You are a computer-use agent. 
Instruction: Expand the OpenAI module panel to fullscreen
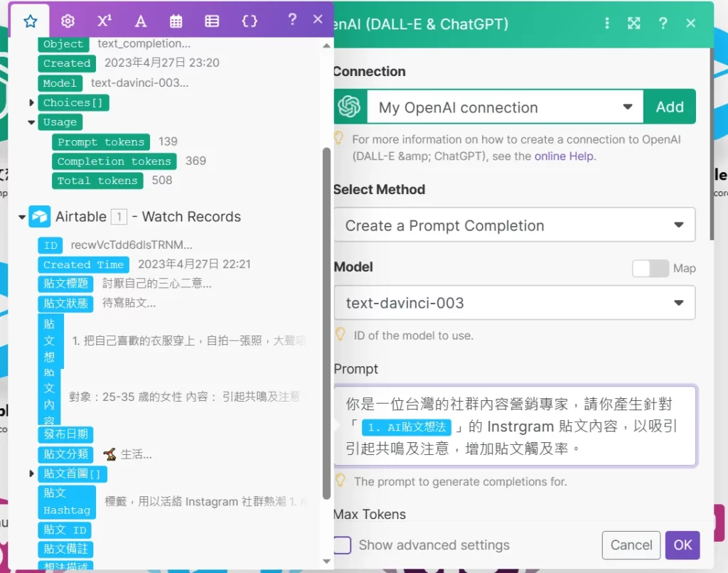coord(633,23)
